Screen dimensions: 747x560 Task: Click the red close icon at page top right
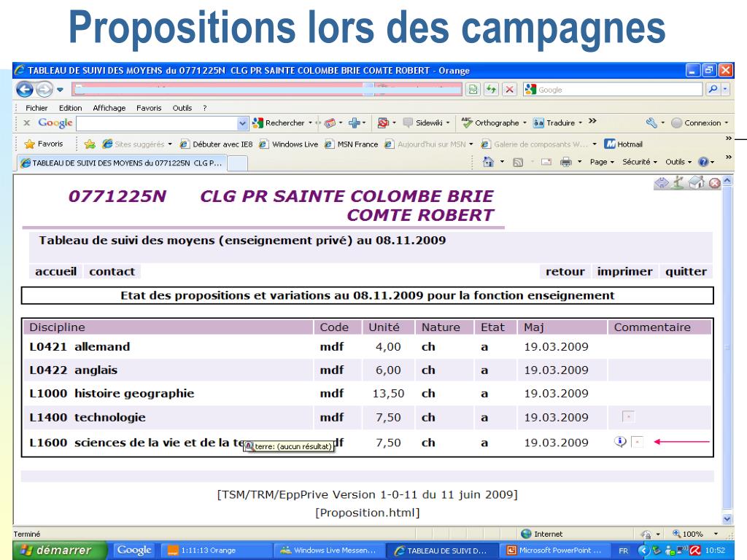(x=715, y=183)
